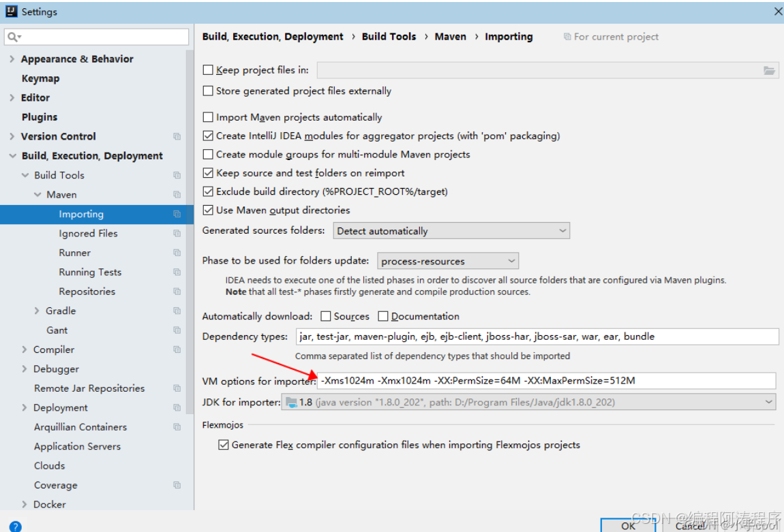Select Repositories under Maven

(87, 292)
